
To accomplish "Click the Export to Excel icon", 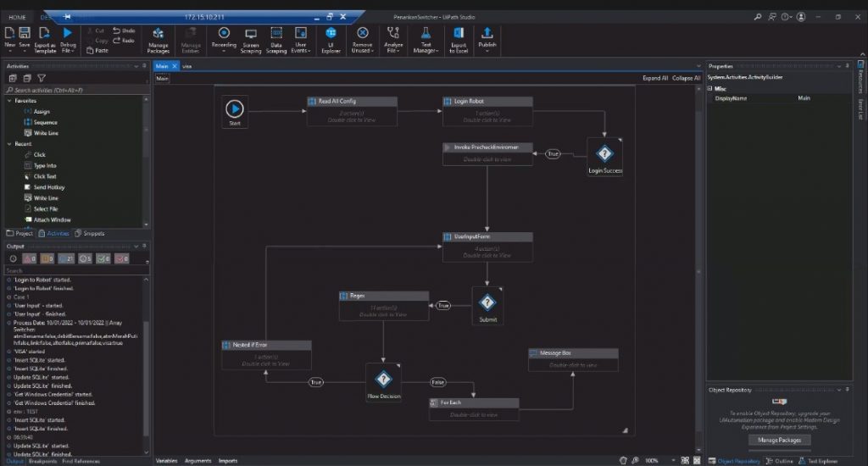I will pos(459,33).
